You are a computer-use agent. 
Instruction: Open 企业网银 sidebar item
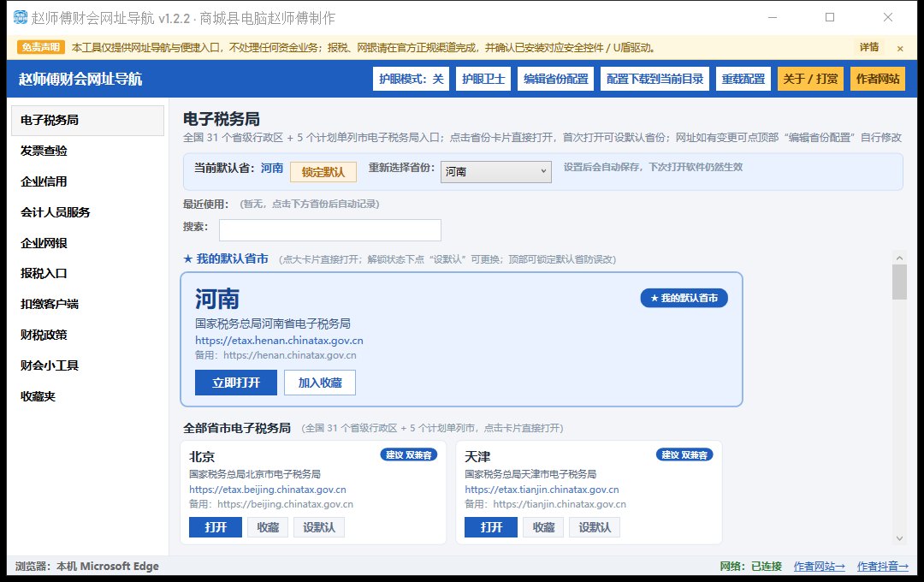point(88,243)
